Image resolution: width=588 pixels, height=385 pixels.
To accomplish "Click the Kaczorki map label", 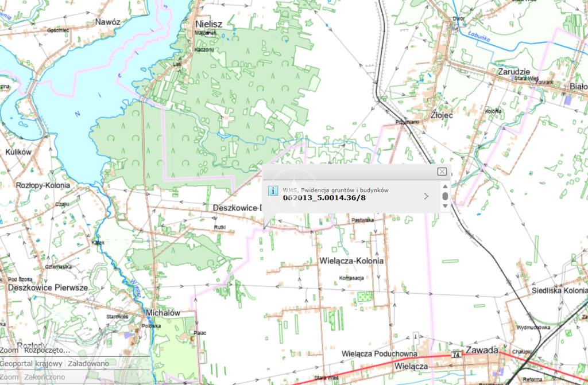I will point(204,49).
